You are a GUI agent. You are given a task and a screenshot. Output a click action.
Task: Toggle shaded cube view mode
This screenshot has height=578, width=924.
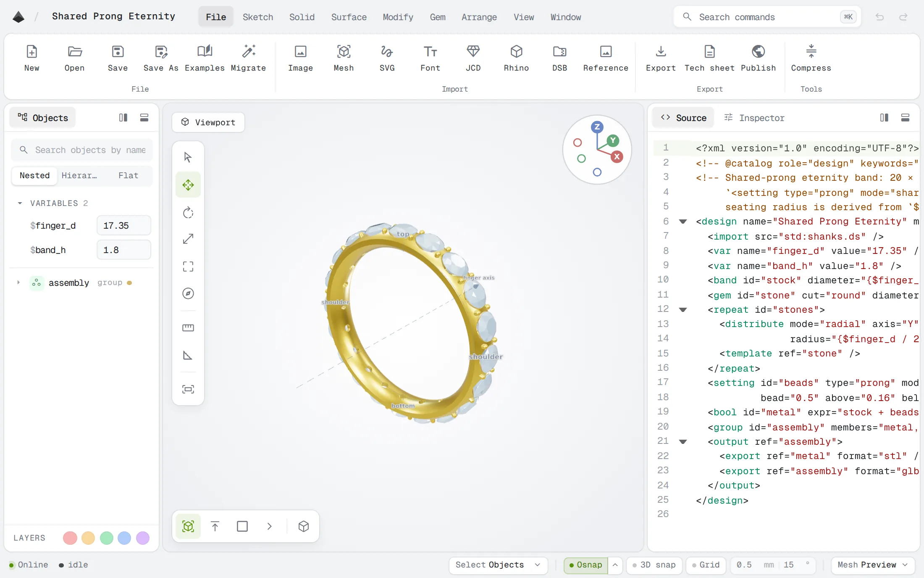303,526
